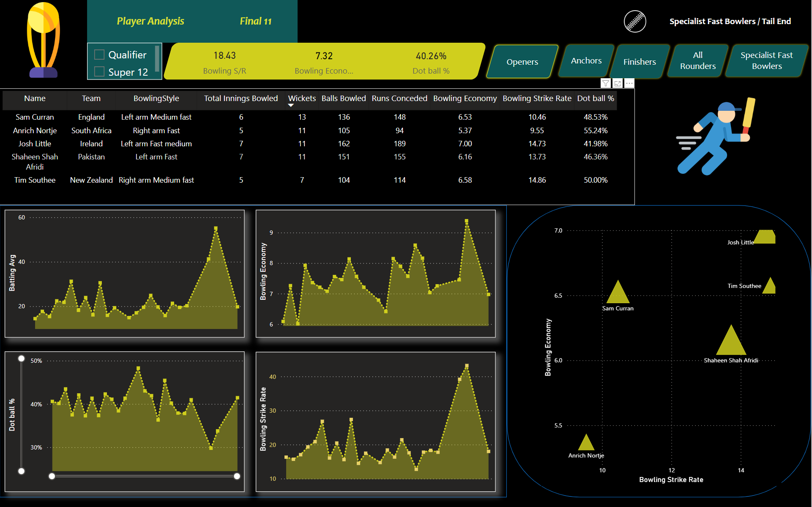Screen dimensions: 812x507
Task: Click the Openers button
Action: [x=522, y=62]
